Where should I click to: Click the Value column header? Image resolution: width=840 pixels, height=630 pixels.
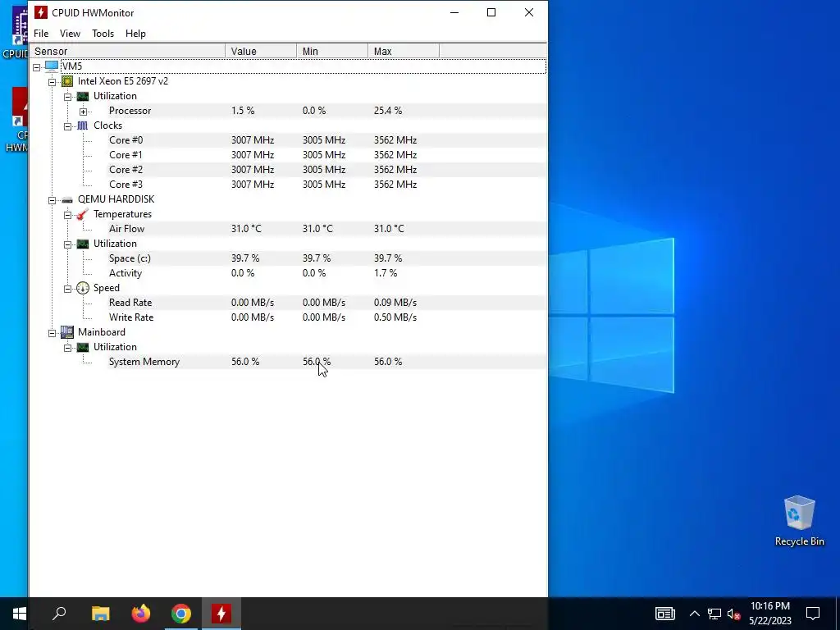click(261, 52)
